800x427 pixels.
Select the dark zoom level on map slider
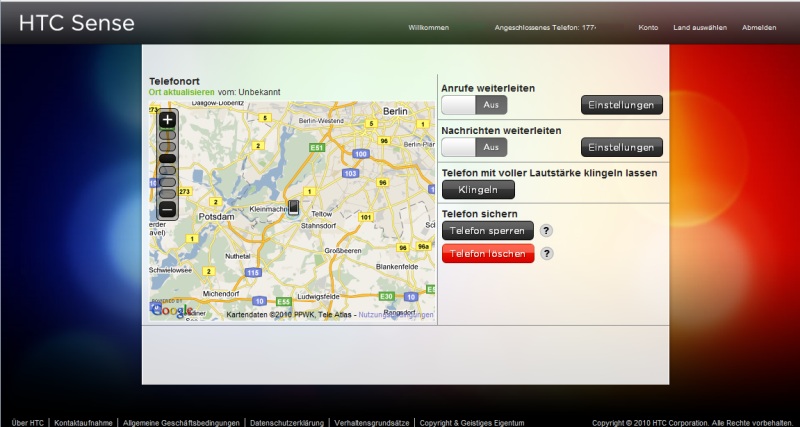tap(167, 158)
